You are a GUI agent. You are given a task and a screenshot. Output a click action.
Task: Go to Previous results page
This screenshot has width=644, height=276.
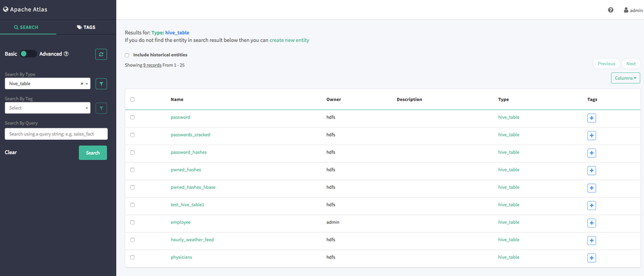click(x=606, y=64)
